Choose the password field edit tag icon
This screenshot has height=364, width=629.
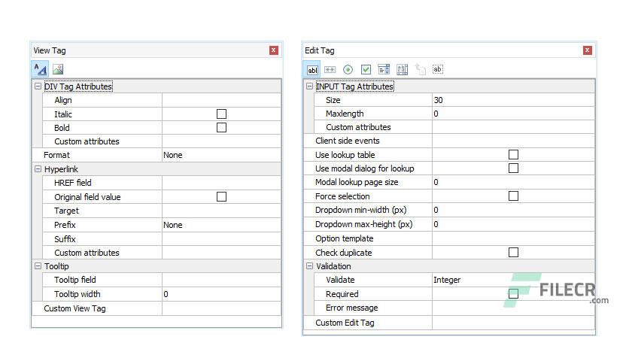(330, 69)
